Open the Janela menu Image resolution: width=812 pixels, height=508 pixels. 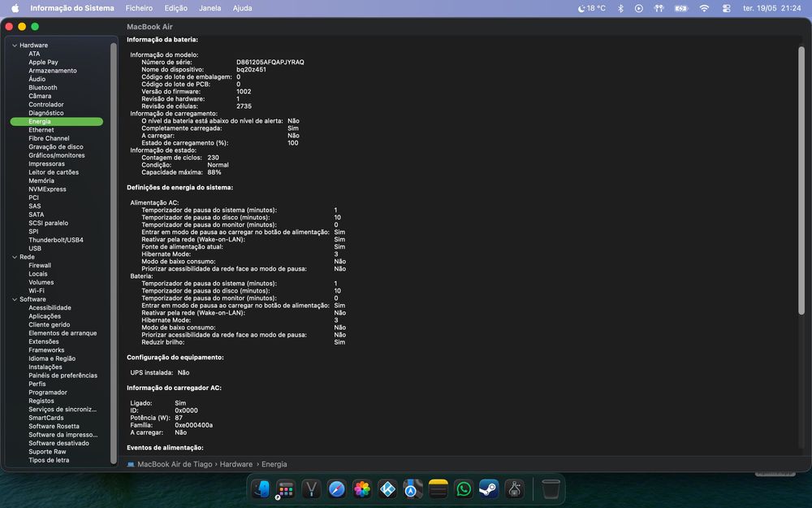(209, 8)
